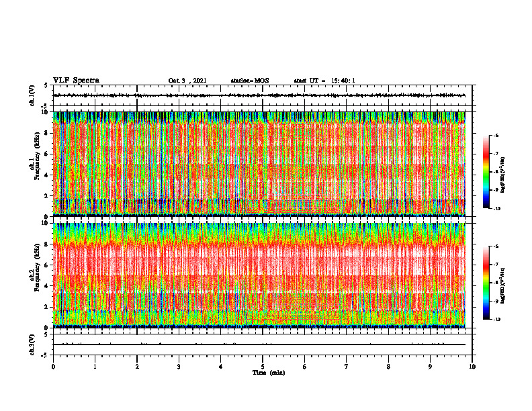Select the ch.2 colorbar 'log(PSD)' label
The image size is (532, 411).
[503, 285]
